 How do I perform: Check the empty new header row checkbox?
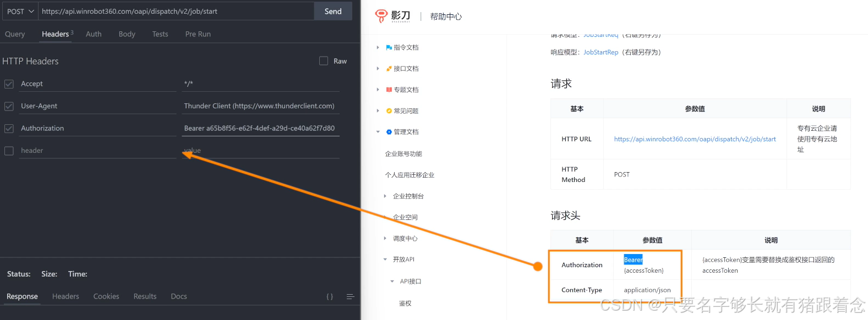9,151
